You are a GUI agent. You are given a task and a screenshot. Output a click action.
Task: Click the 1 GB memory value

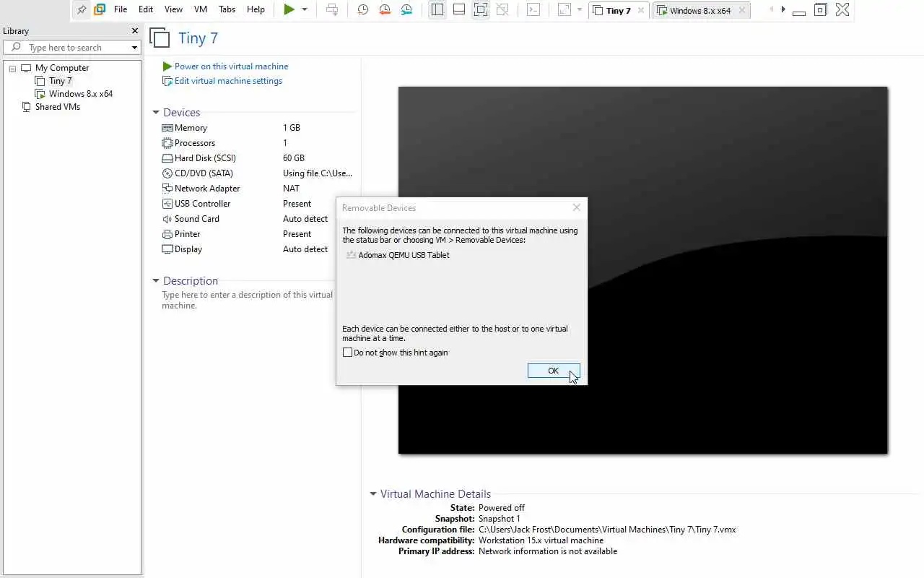pyautogui.click(x=292, y=128)
